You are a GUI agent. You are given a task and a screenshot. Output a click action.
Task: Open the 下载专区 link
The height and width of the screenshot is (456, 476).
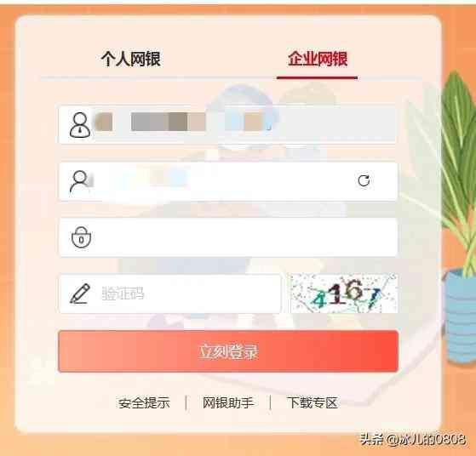[313, 403]
